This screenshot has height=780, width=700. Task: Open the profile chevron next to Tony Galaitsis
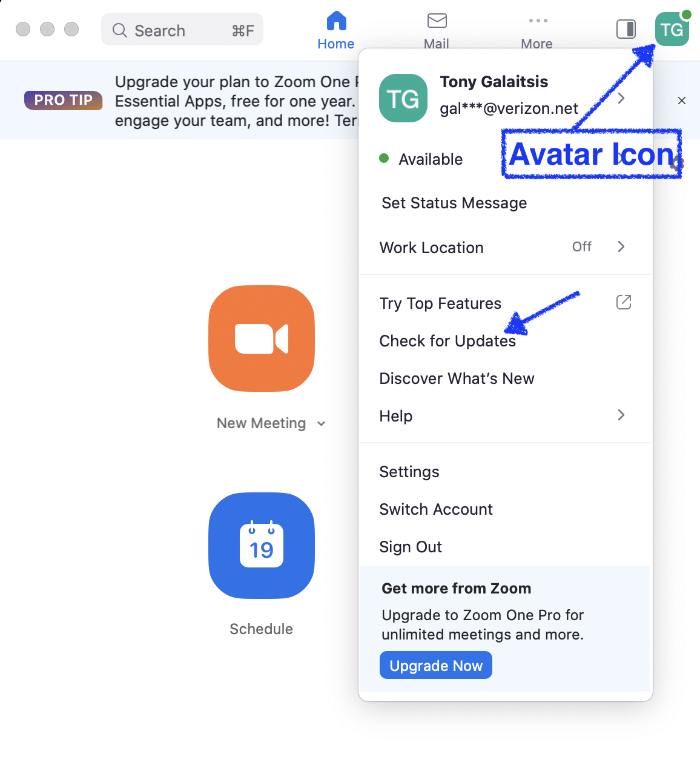621,98
